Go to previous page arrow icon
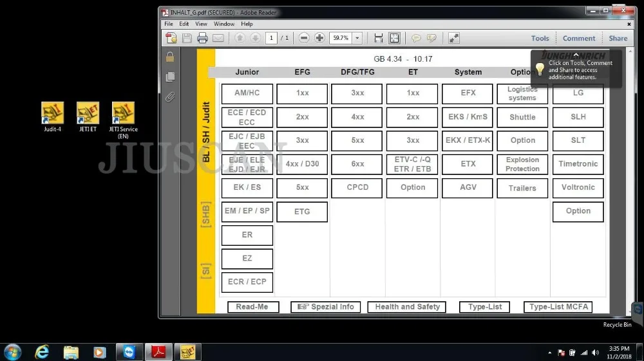Screen dimensions: 644x361 (240, 38)
